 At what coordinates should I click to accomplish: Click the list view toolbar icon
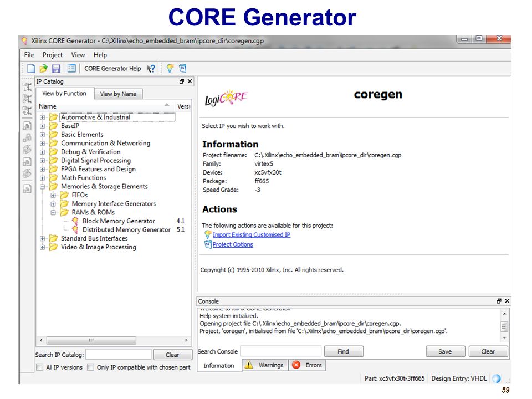pyautogui.click(x=71, y=69)
